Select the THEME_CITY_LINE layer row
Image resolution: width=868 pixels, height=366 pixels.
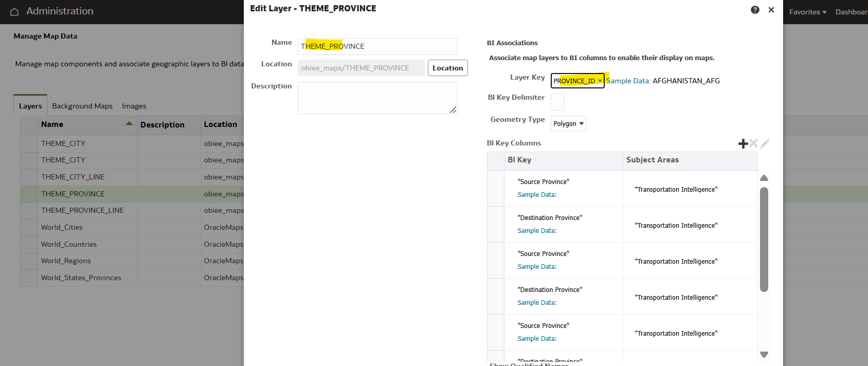click(132, 177)
